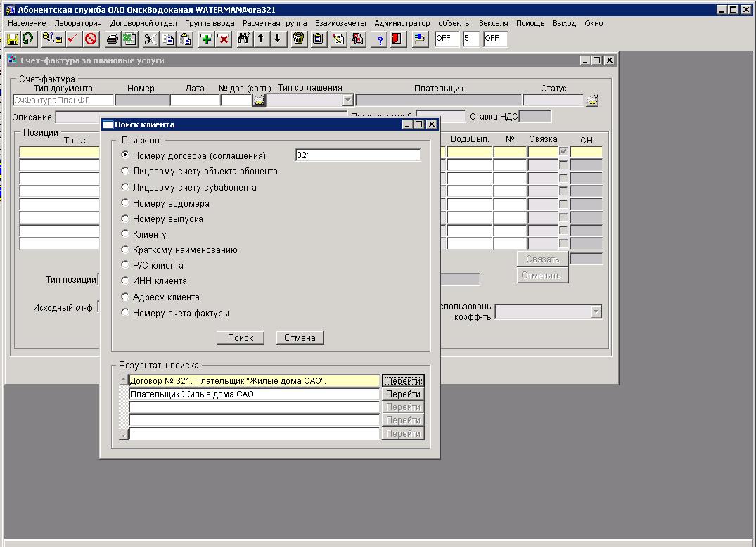Click the contract number input field with 321
Screen dimensions: 756x547
357,155
